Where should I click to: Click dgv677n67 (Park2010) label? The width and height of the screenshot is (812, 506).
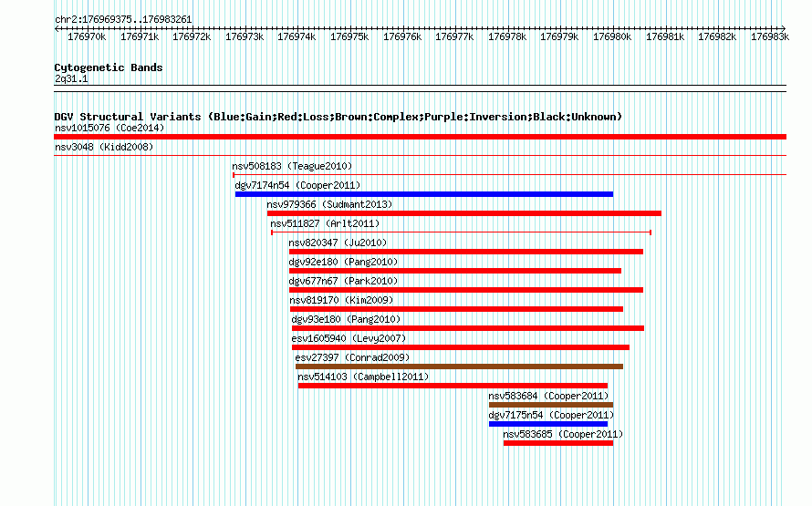343,281
